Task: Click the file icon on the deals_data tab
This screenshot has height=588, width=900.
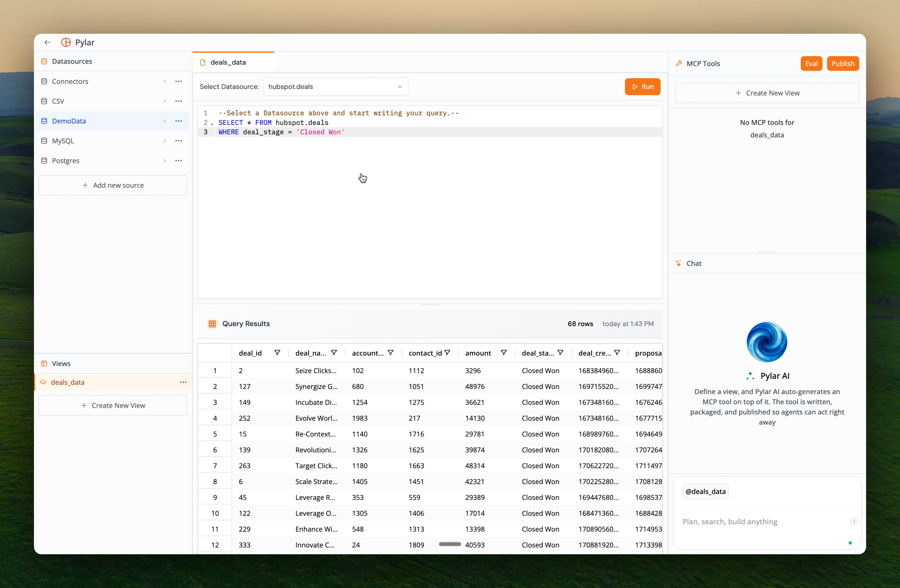Action: pyautogui.click(x=203, y=62)
